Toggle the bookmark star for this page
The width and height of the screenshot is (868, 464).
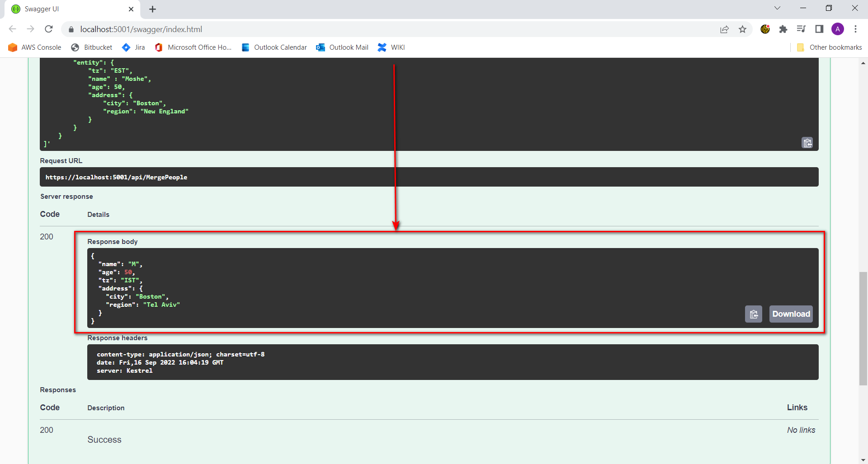tap(743, 29)
